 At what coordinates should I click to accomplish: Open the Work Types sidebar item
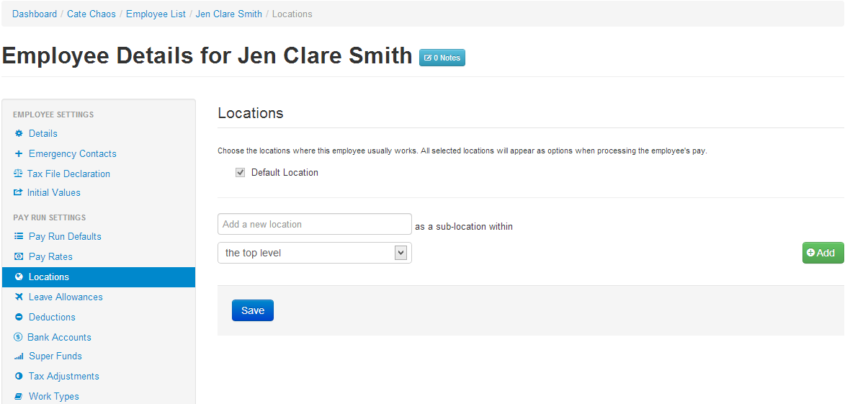[x=54, y=396]
